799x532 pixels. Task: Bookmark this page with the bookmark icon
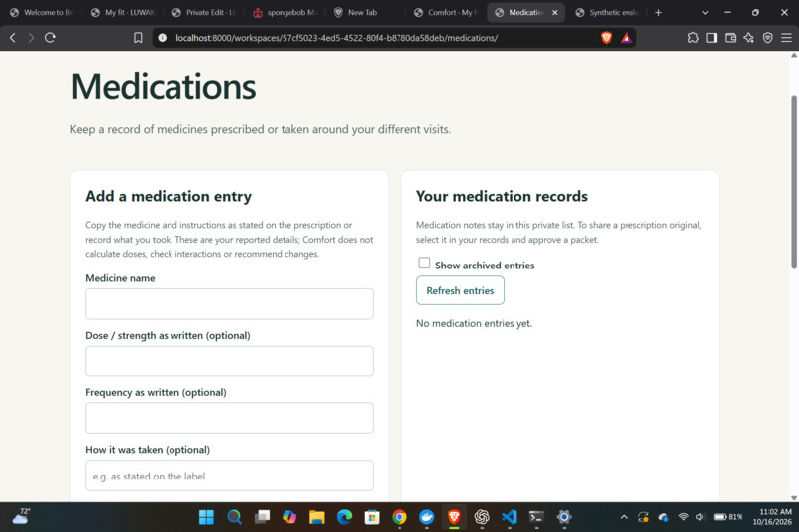[138, 38]
